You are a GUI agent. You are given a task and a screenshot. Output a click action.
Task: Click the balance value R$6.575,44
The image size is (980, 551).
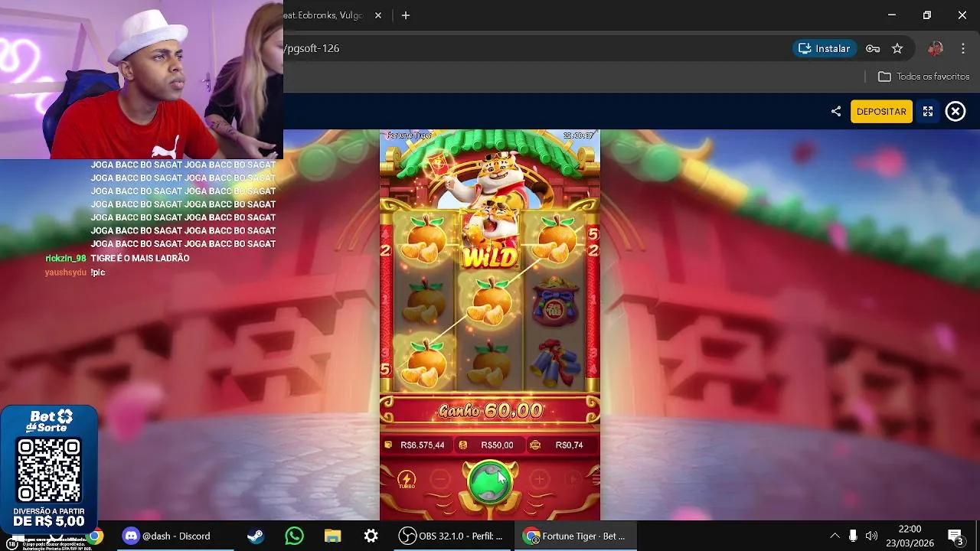click(x=422, y=445)
